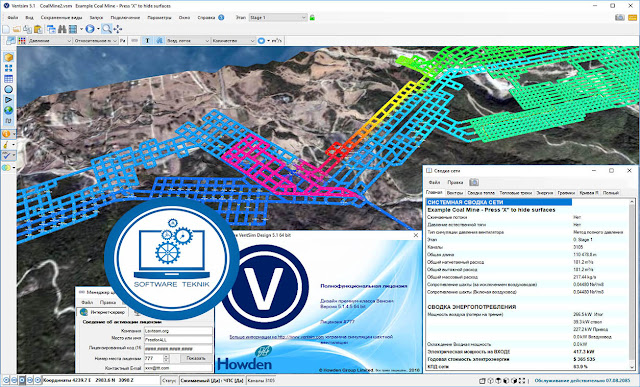640x387 pixels.
Task: Click the blue help circle beside Справка
Action: [221, 18]
